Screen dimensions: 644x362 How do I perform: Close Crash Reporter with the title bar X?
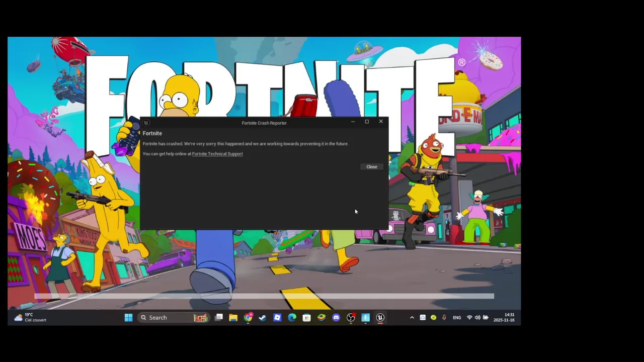pyautogui.click(x=381, y=122)
